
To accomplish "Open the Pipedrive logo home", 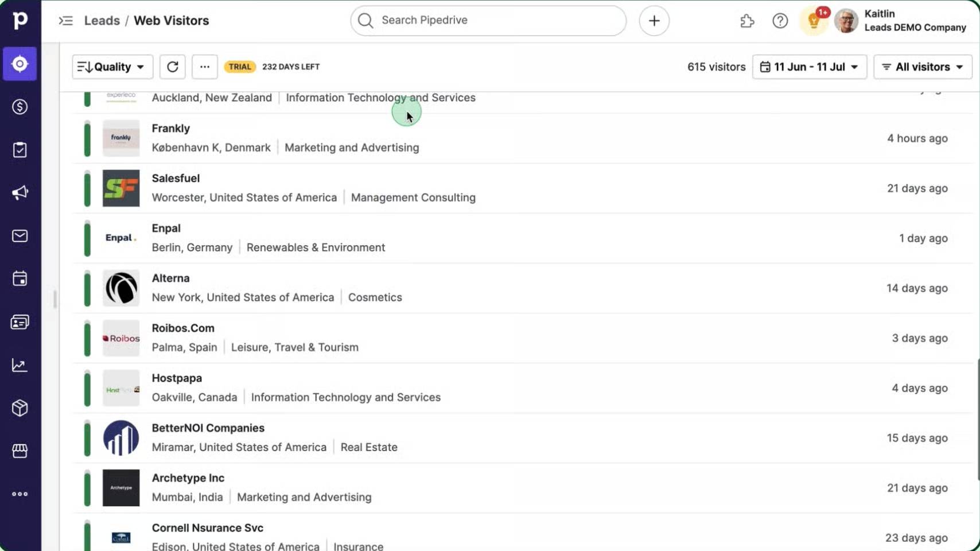I will pos(20,20).
